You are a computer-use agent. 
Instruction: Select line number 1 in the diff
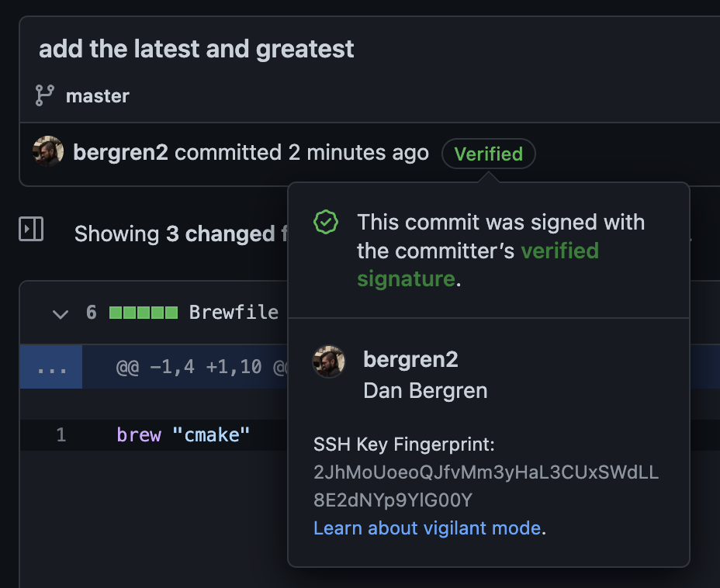[x=61, y=434]
